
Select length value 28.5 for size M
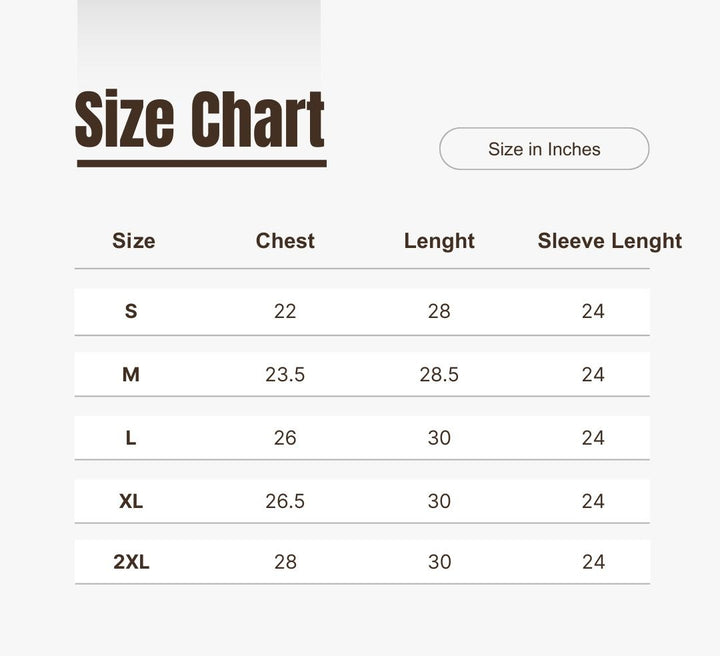point(439,374)
